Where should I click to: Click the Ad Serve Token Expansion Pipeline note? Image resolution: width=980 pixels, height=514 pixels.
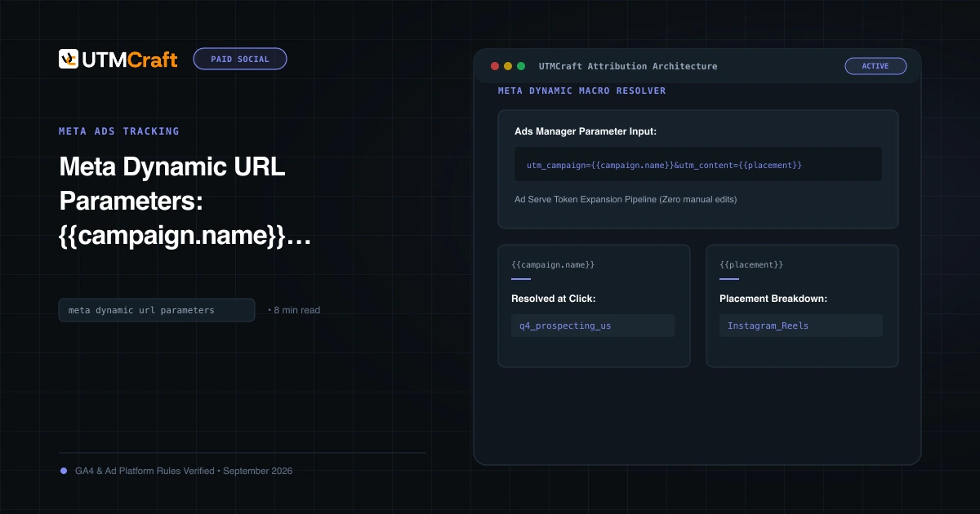(626, 199)
